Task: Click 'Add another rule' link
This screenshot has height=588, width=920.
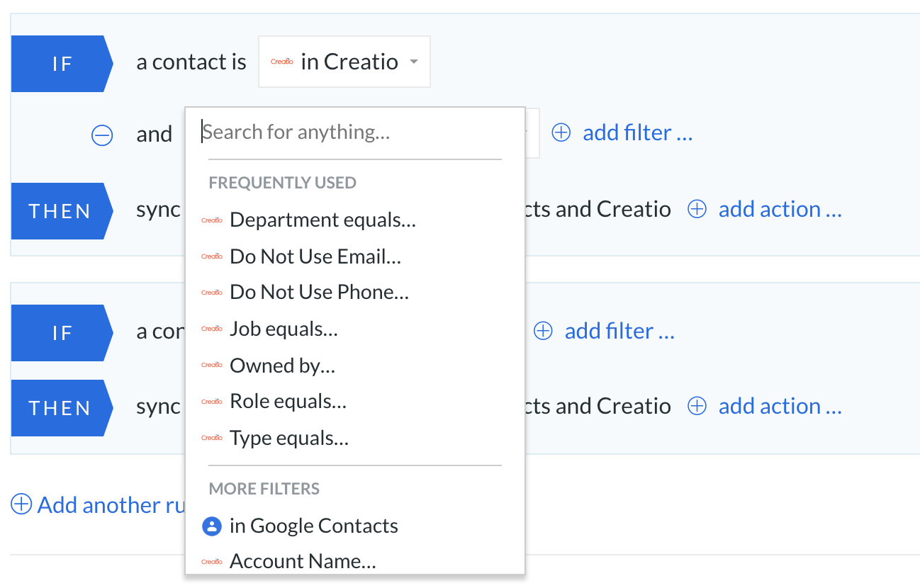Action: pyautogui.click(x=111, y=504)
